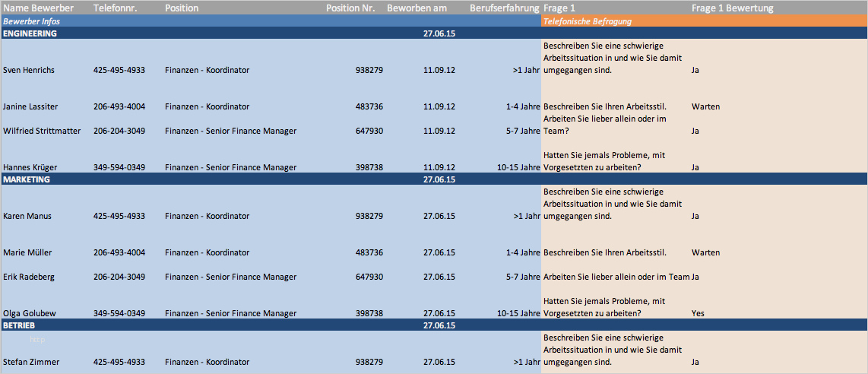
Task: Click the Frage 1 Bewertung header
Action: [x=733, y=8]
